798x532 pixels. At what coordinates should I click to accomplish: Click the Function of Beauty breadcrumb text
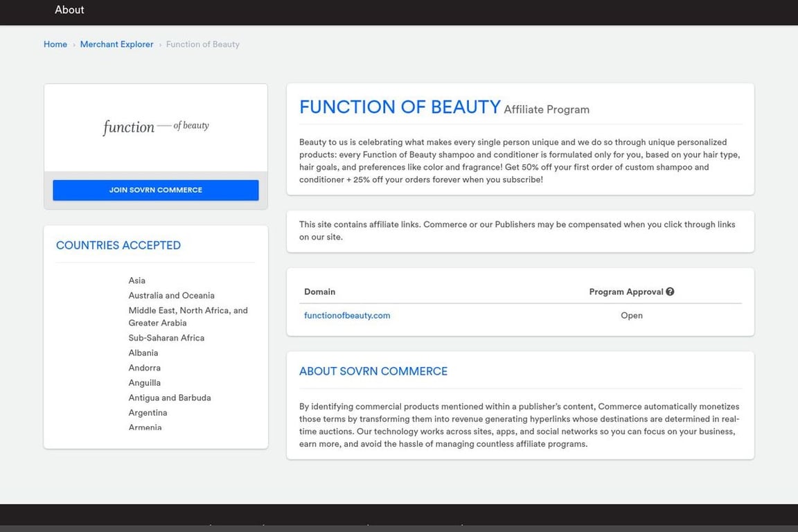tap(202, 44)
